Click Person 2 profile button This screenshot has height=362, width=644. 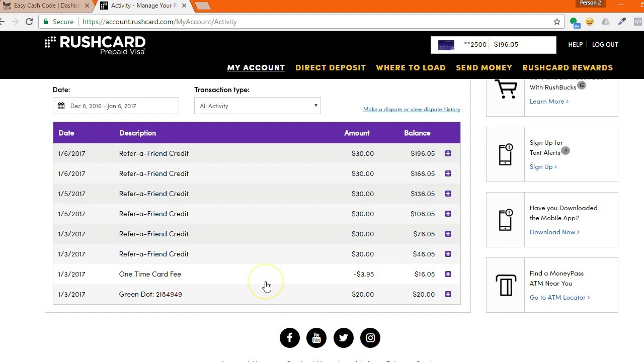590,3
